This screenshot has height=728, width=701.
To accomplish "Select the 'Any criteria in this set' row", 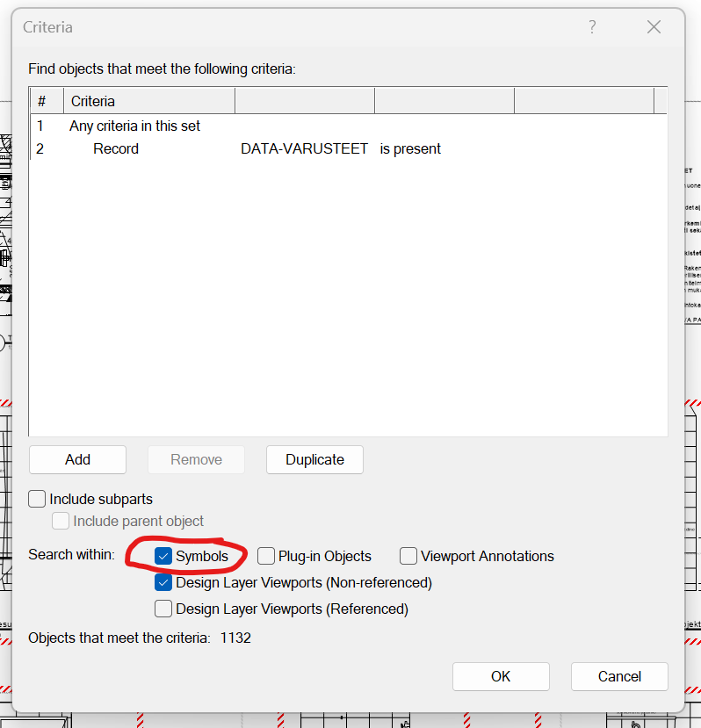I will click(x=135, y=126).
